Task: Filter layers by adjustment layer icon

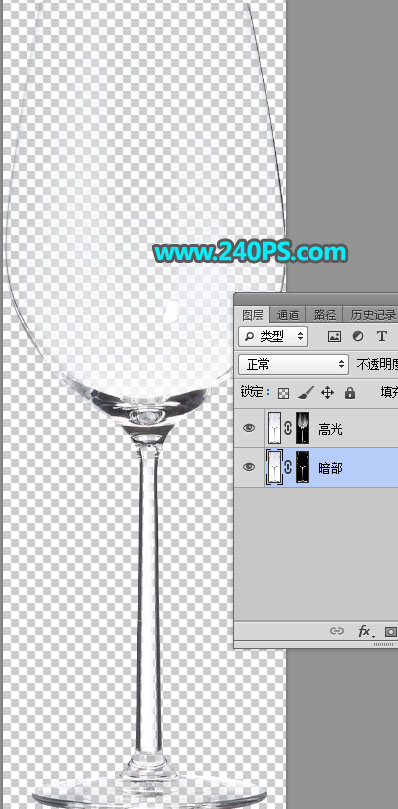Action: click(x=358, y=336)
